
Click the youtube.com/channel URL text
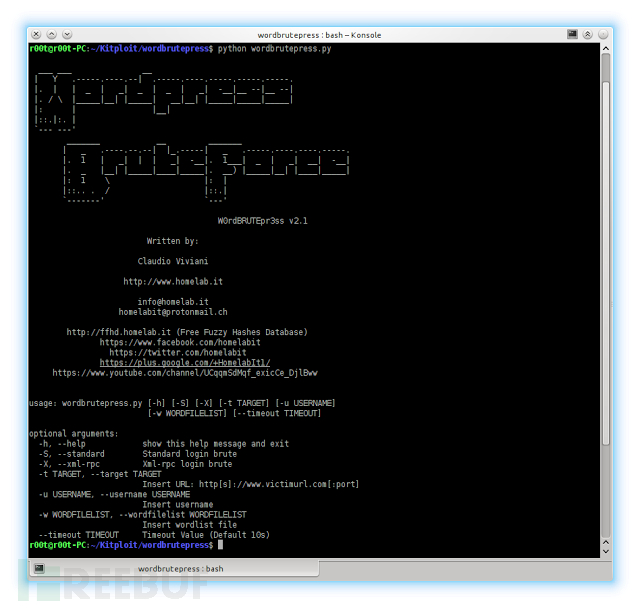click(x=185, y=373)
